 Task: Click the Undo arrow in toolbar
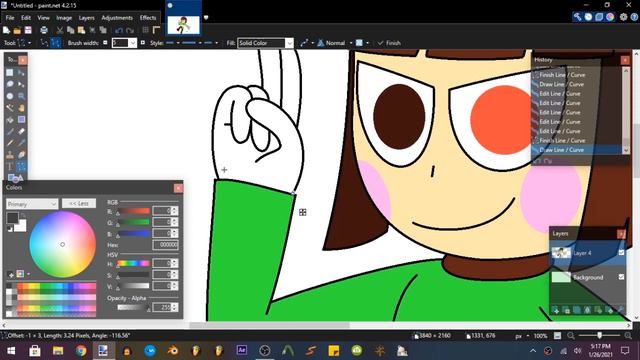(119, 30)
